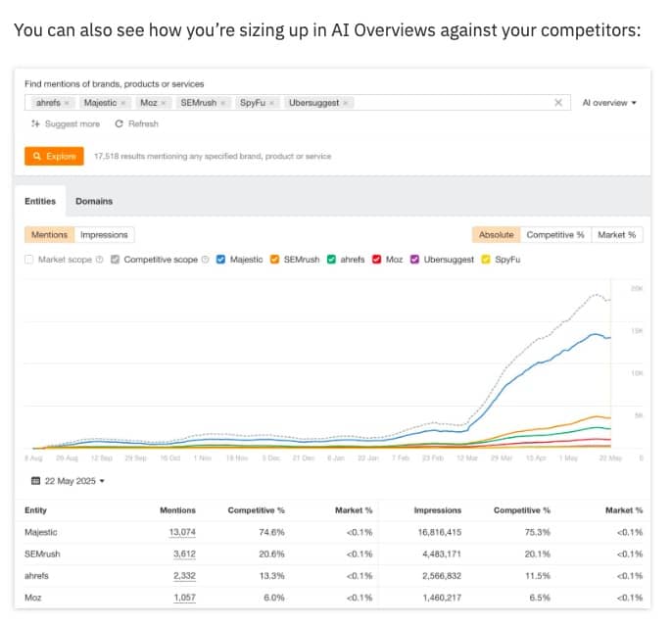This screenshot has width=672, height=626.
Task: Toggle the yellow SpyFu series swatch
Action: 486,260
